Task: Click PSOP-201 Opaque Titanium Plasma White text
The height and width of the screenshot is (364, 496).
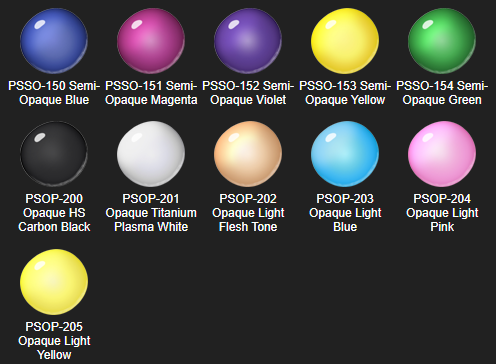Action: pos(151,213)
